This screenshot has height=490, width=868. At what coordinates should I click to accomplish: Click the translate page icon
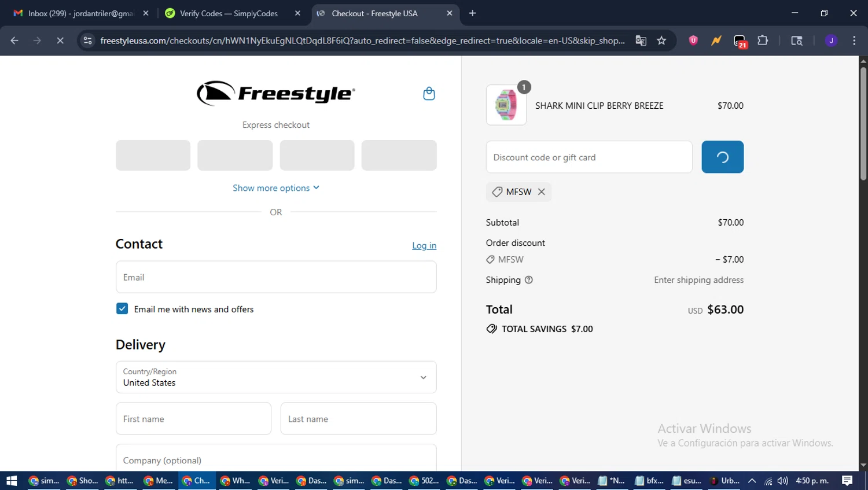tap(641, 40)
